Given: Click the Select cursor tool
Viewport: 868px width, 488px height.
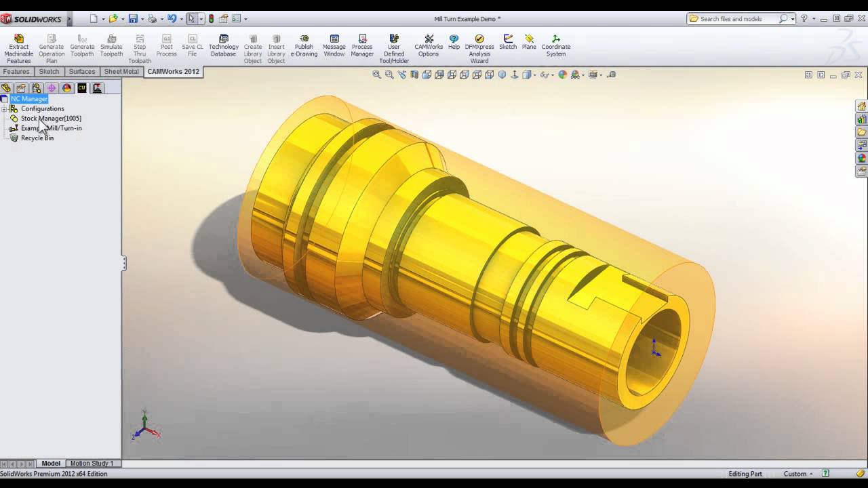Looking at the screenshot, I should (192, 19).
